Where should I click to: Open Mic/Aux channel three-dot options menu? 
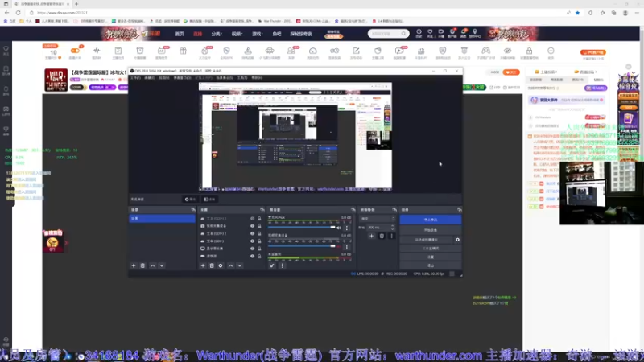point(347,228)
